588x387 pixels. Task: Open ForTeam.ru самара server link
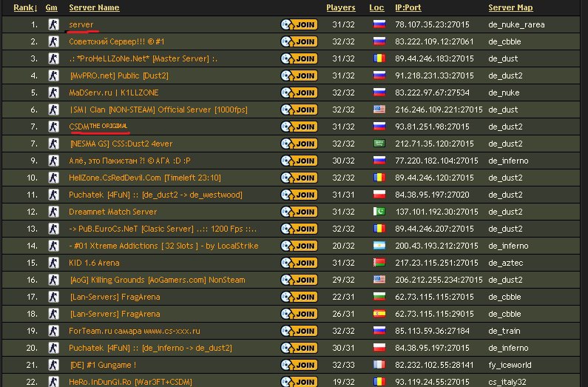[x=135, y=331]
